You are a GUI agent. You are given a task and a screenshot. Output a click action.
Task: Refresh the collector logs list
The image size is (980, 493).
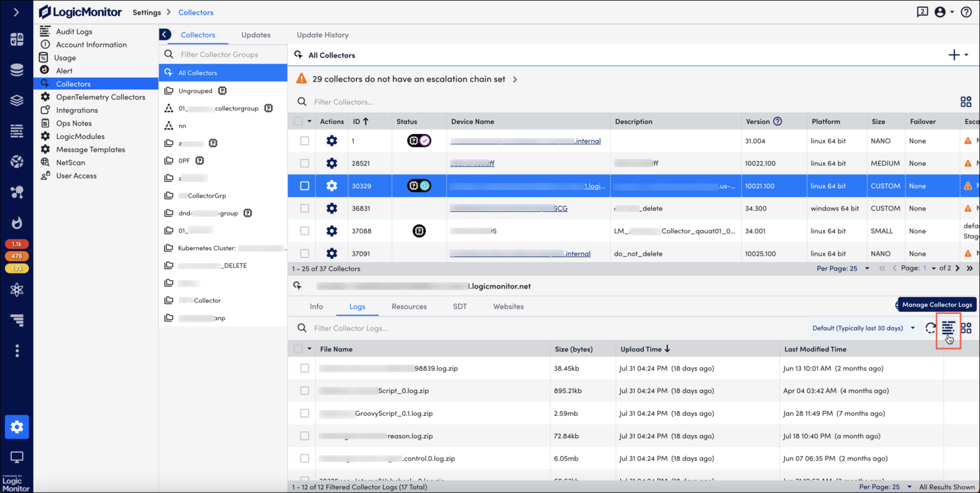[931, 328]
